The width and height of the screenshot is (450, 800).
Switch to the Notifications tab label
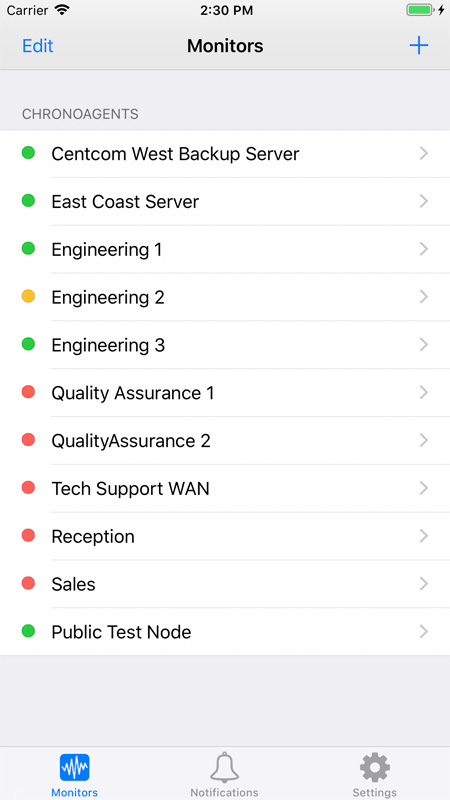[224, 792]
